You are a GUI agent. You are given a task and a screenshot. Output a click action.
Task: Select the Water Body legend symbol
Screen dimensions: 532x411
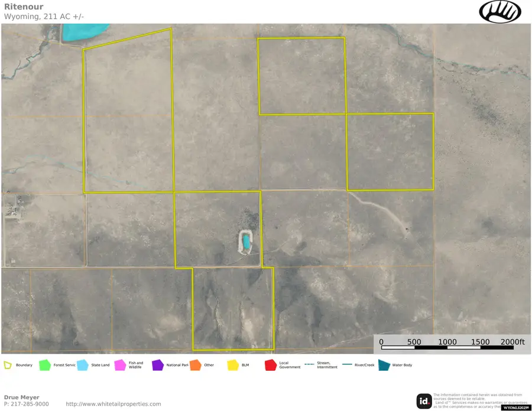385,365
